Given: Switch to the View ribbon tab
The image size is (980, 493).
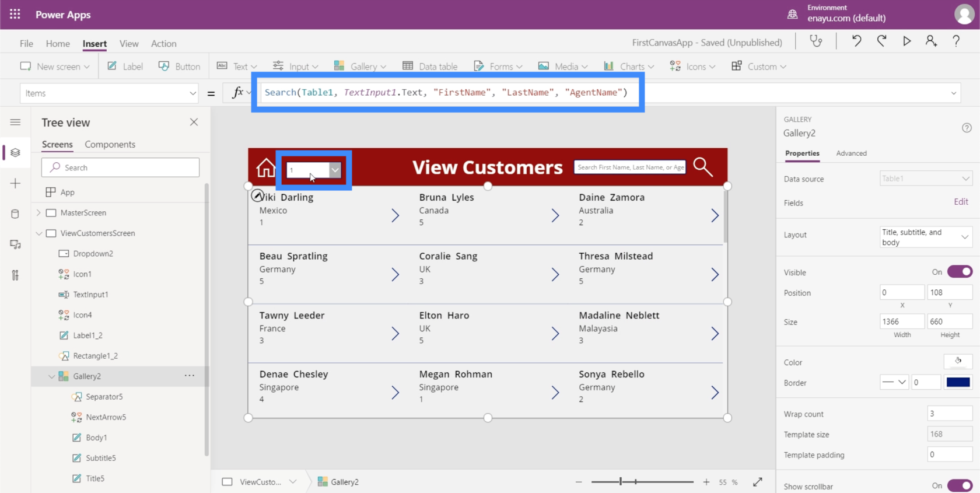Looking at the screenshot, I should tap(129, 43).
